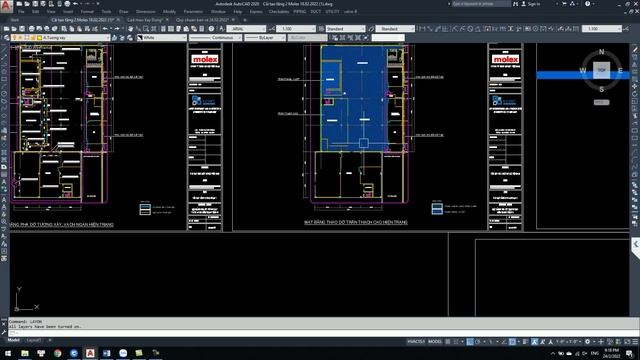640x360 pixels.
Task: Toggle Ortho mode in status bar
Action: (470, 342)
